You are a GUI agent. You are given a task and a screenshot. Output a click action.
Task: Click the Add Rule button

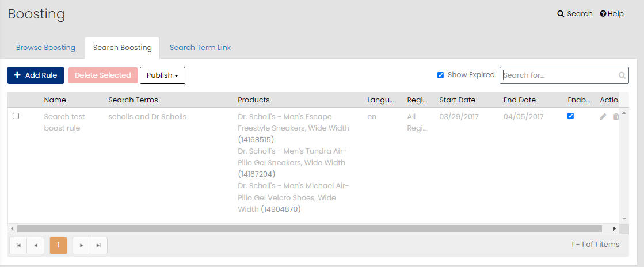point(36,75)
